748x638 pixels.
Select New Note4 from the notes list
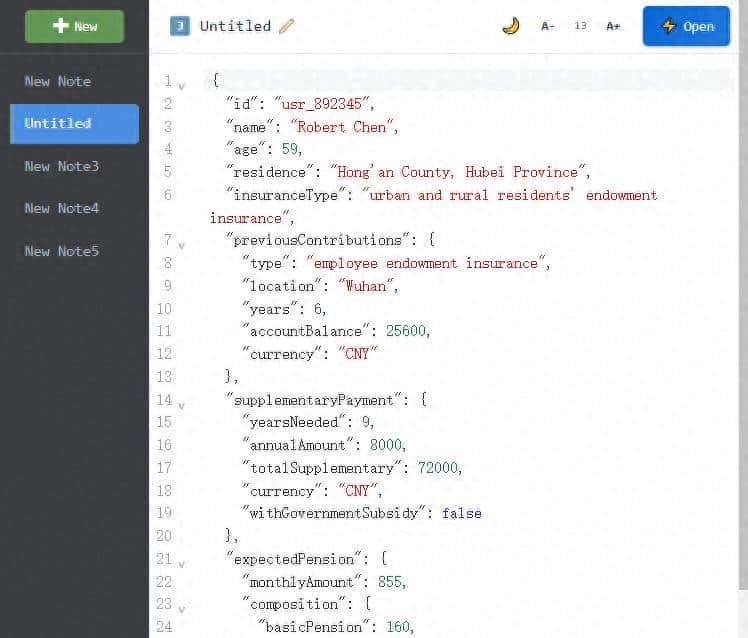tap(61, 208)
